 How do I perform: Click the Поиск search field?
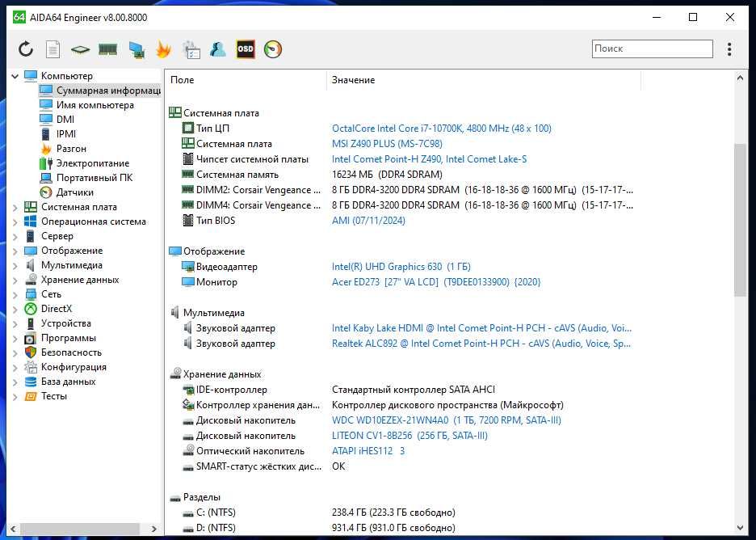652,49
